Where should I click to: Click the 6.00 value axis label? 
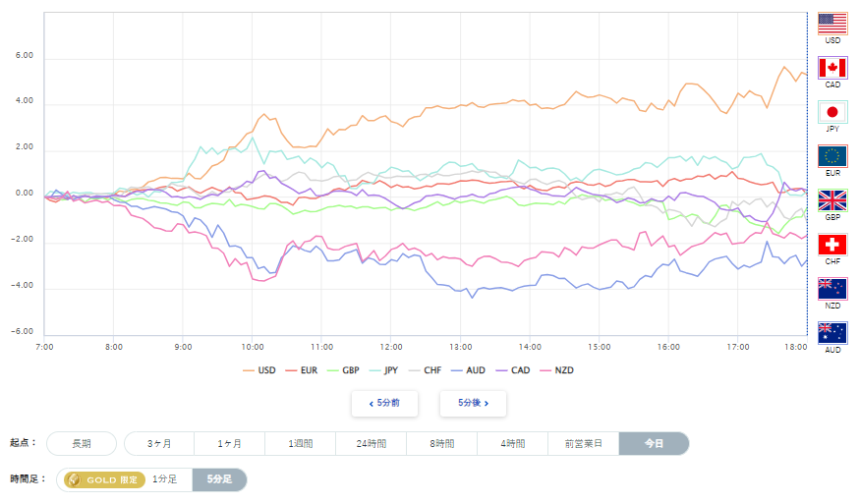[x=25, y=55]
